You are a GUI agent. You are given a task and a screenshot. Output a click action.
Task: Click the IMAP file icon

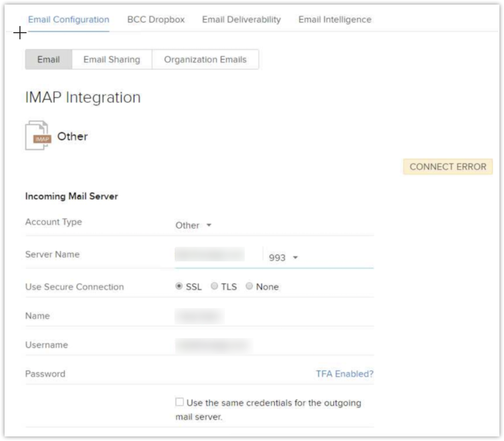[x=38, y=135]
